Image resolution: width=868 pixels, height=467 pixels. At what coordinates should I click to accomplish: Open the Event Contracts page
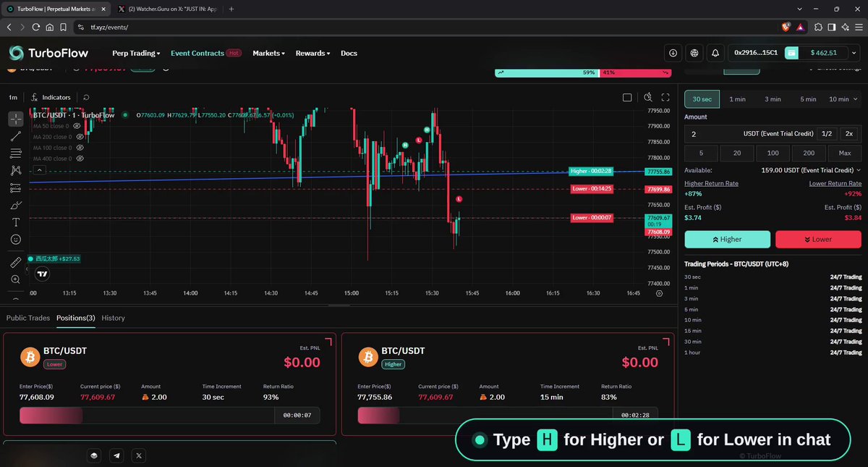(197, 53)
